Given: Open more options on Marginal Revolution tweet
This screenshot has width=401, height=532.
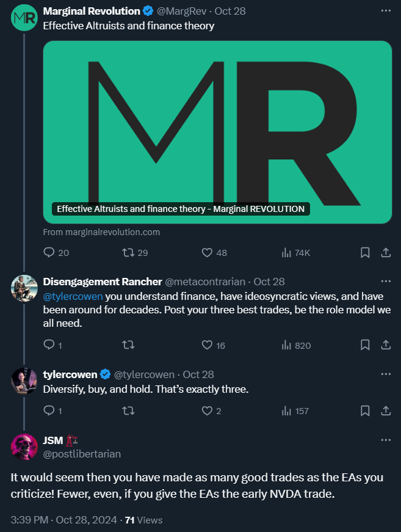Looking at the screenshot, I should pyautogui.click(x=386, y=10).
